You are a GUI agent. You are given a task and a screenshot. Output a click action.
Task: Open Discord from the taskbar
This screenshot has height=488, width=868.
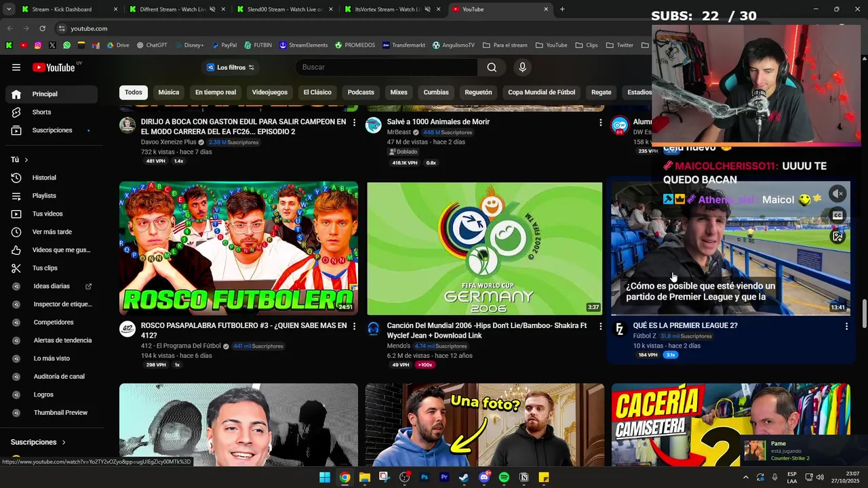pyautogui.click(x=484, y=477)
